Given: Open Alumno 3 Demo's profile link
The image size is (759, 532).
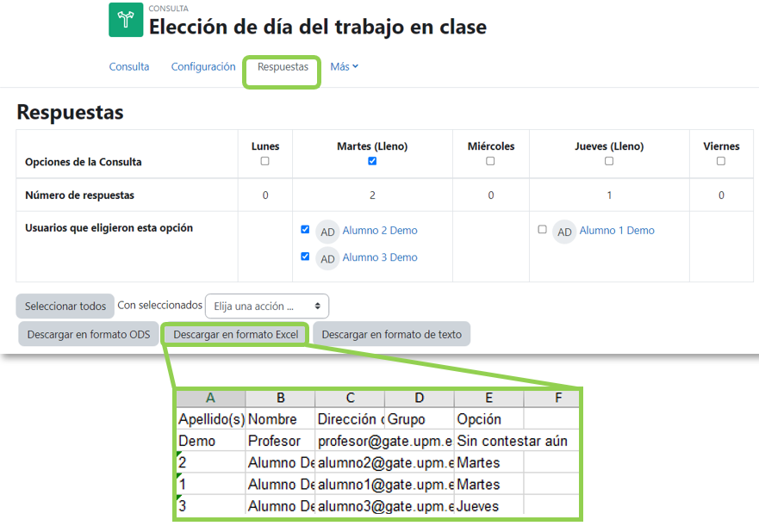Looking at the screenshot, I should pyautogui.click(x=381, y=257).
